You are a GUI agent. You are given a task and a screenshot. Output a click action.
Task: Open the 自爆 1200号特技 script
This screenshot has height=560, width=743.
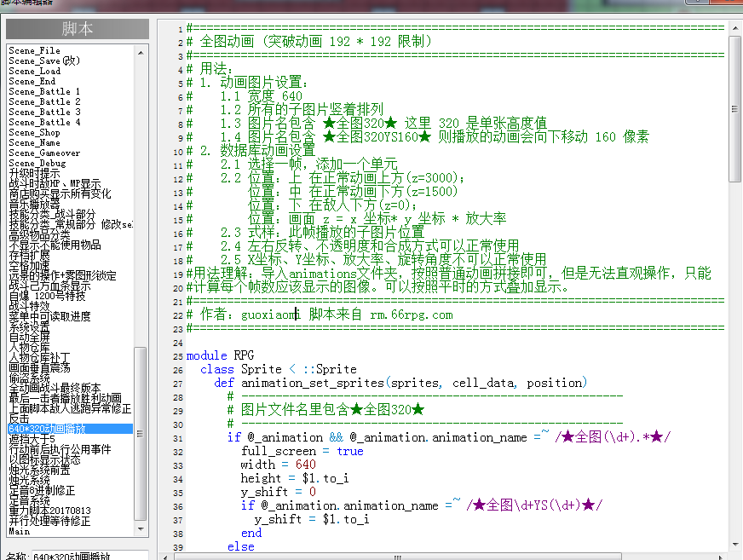point(48,296)
